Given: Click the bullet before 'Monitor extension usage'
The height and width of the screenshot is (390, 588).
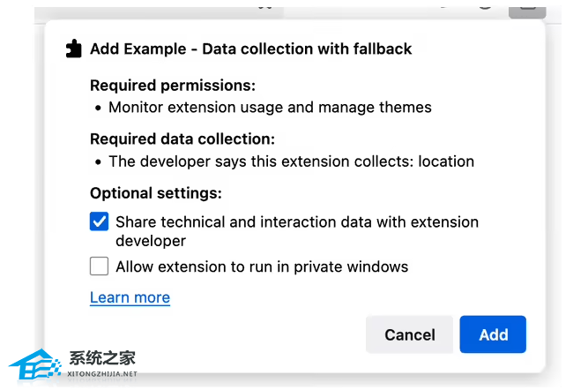Looking at the screenshot, I should tap(96, 109).
